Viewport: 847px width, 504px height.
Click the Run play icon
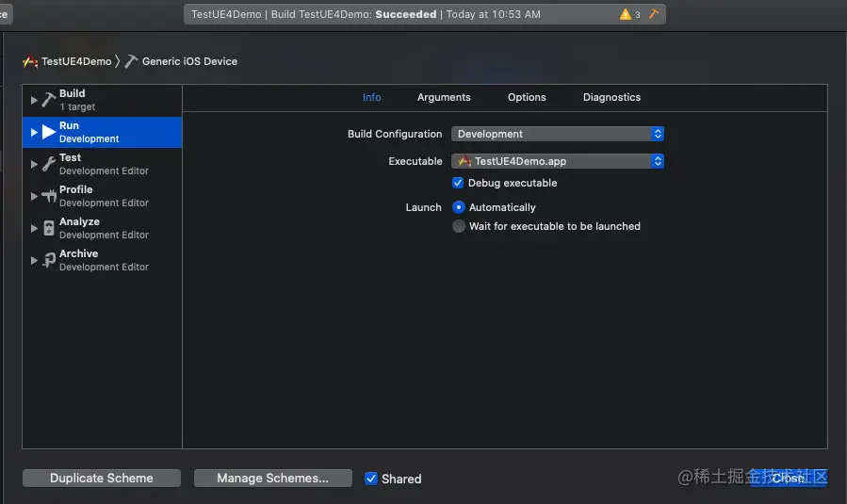pos(49,132)
